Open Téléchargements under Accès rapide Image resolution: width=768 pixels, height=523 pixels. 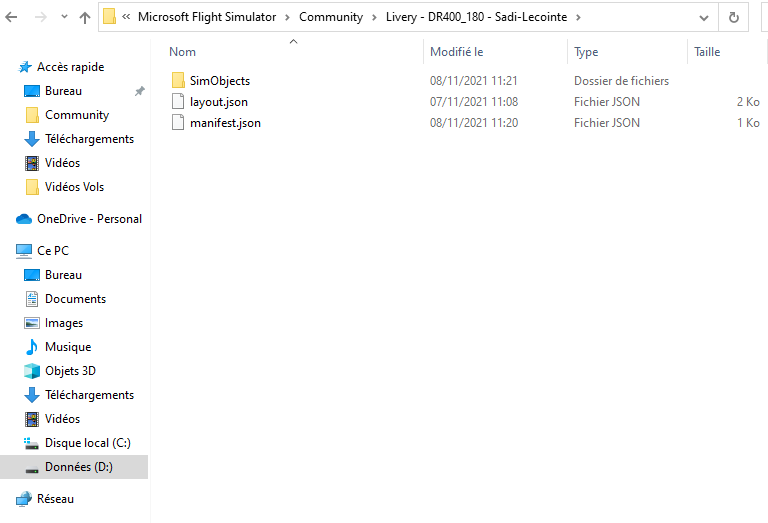pyautogui.click(x=89, y=139)
